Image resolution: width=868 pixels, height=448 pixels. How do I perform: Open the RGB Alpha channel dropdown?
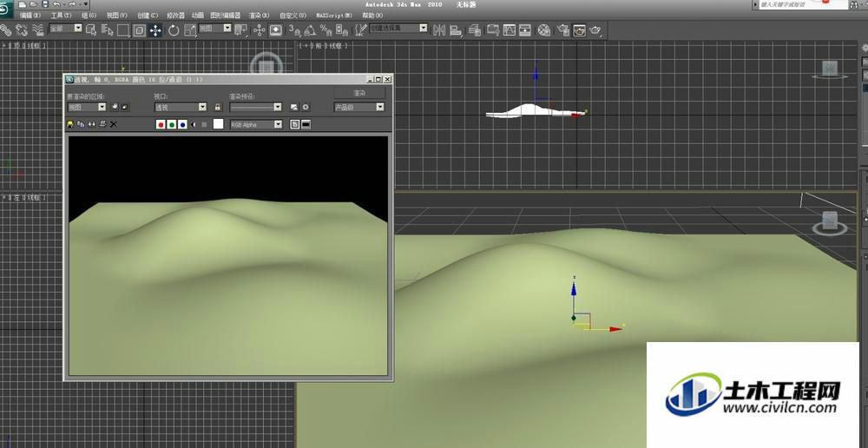[256, 125]
